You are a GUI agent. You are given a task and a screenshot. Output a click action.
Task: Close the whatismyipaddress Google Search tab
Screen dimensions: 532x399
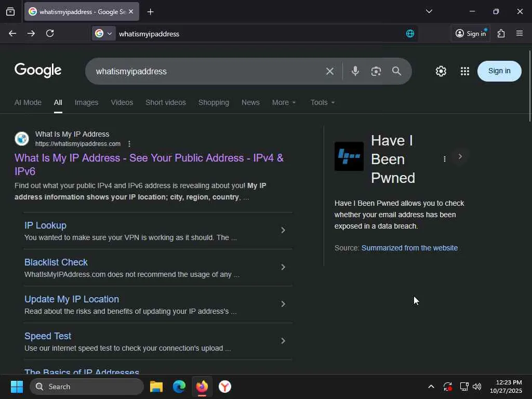coord(131,11)
